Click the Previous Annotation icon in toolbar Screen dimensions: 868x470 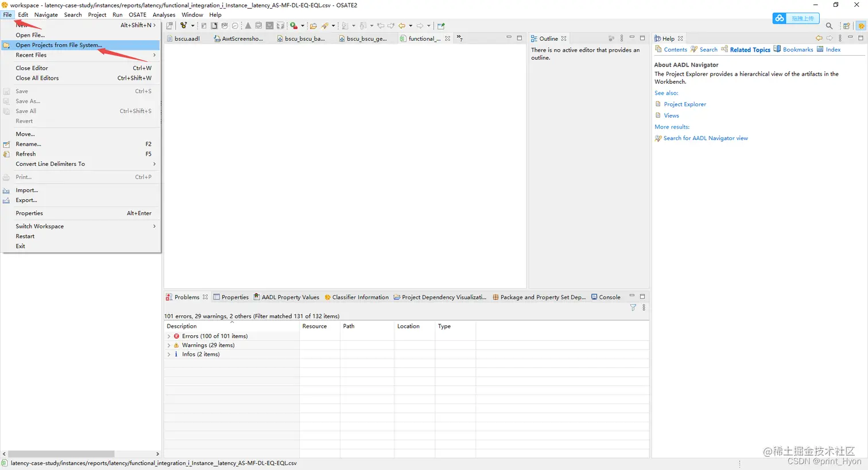(x=363, y=26)
